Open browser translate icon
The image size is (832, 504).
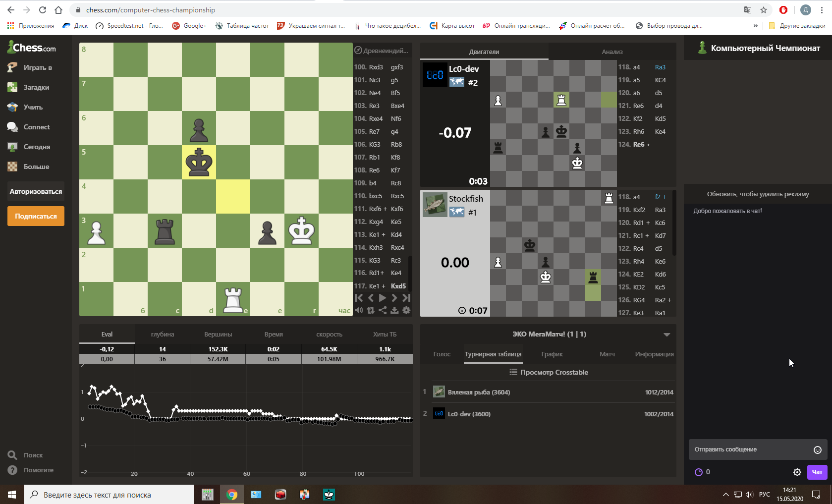coord(748,10)
